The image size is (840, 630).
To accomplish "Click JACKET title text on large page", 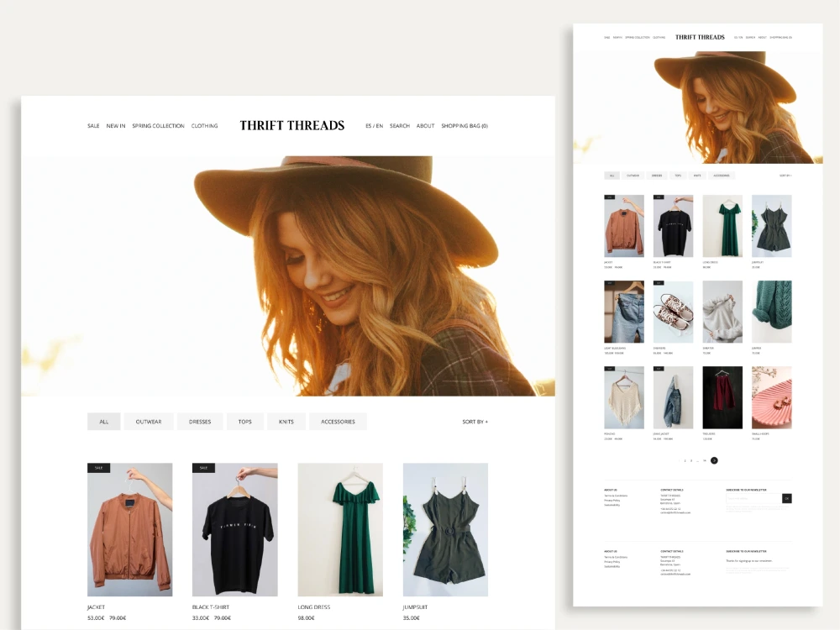I will click(97, 607).
